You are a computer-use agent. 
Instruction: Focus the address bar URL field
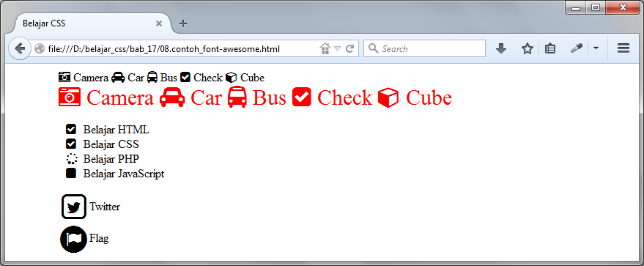[x=182, y=48]
